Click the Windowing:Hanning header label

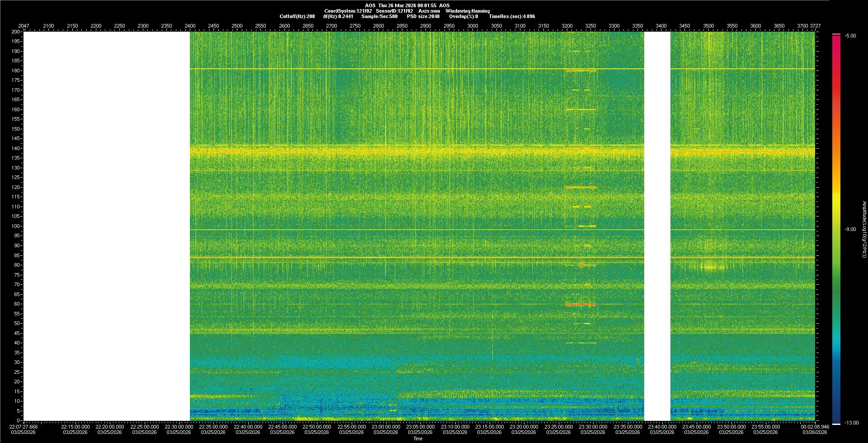pyautogui.click(x=467, y=11)
